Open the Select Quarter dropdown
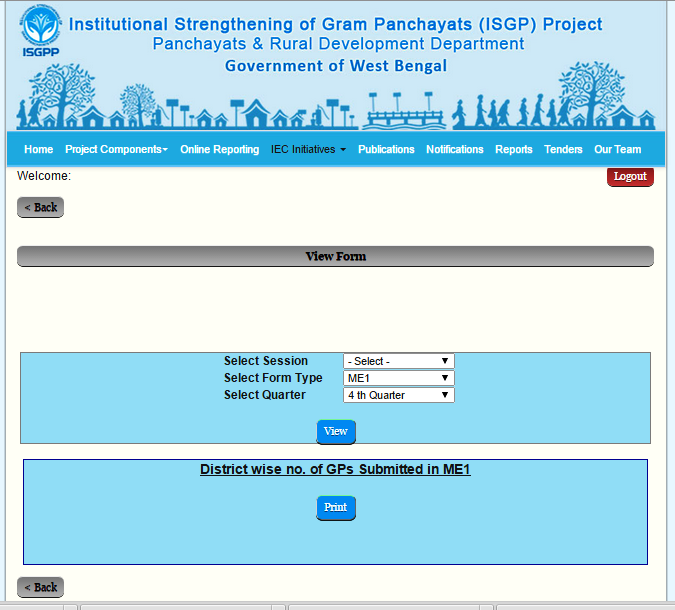Screen dimensions: 675x610 399,395
